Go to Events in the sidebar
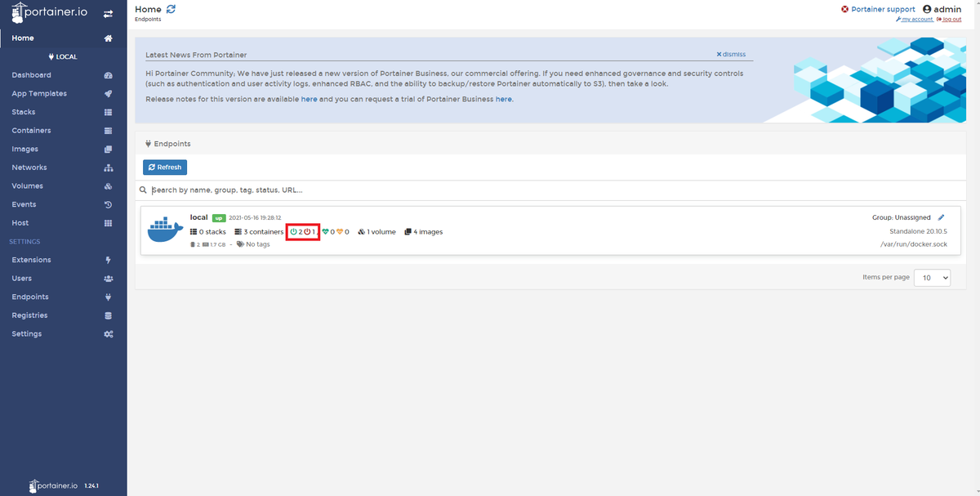Screen dimensions: 980x496 pyautogui.click(x=24, y=204)
